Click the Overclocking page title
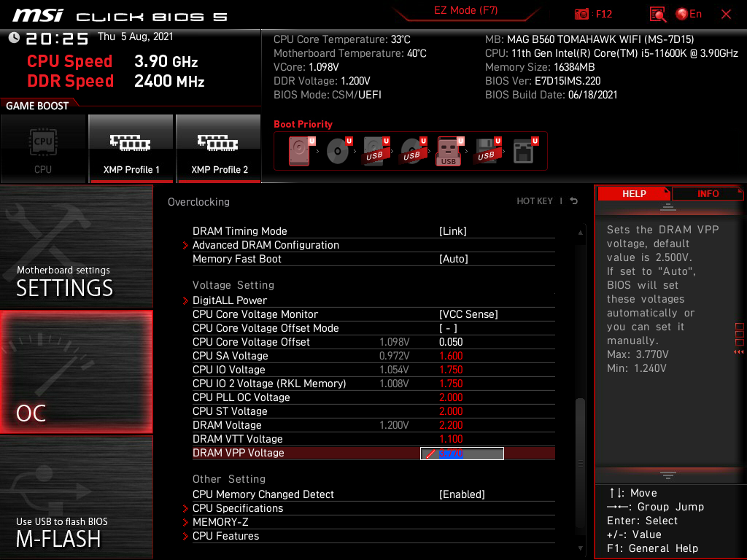 (x=198, y=202)
